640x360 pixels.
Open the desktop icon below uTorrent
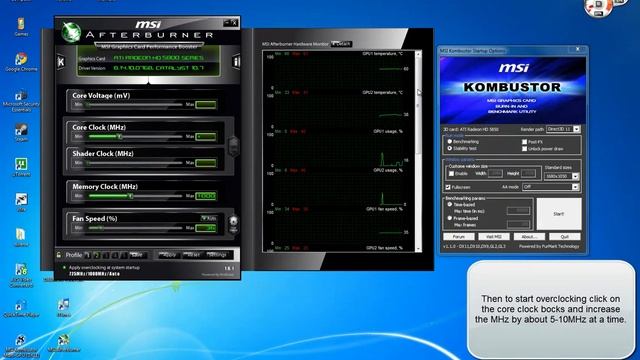tap(21, 202)
